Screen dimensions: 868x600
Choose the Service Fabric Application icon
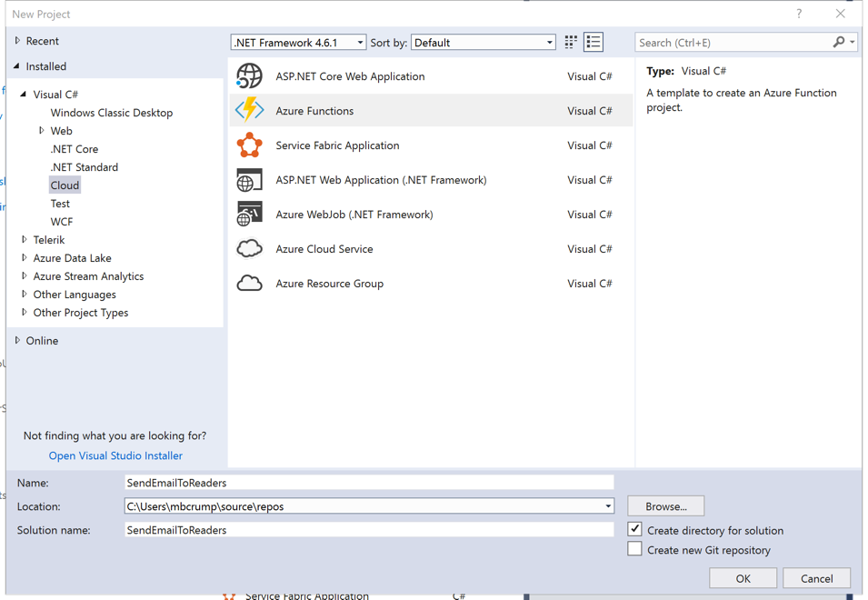[249, 145]
